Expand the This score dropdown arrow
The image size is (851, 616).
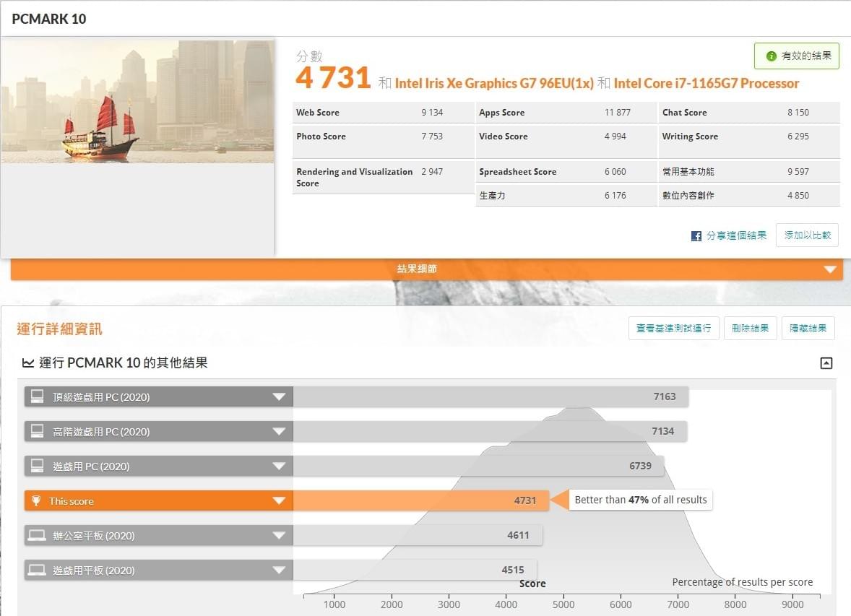[x=279, y=500]
